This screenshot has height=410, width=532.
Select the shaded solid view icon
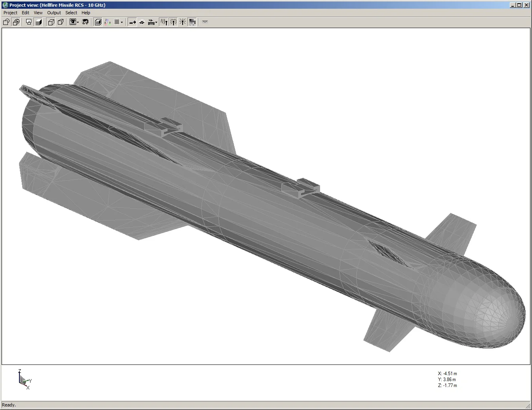tap(38, 22)
